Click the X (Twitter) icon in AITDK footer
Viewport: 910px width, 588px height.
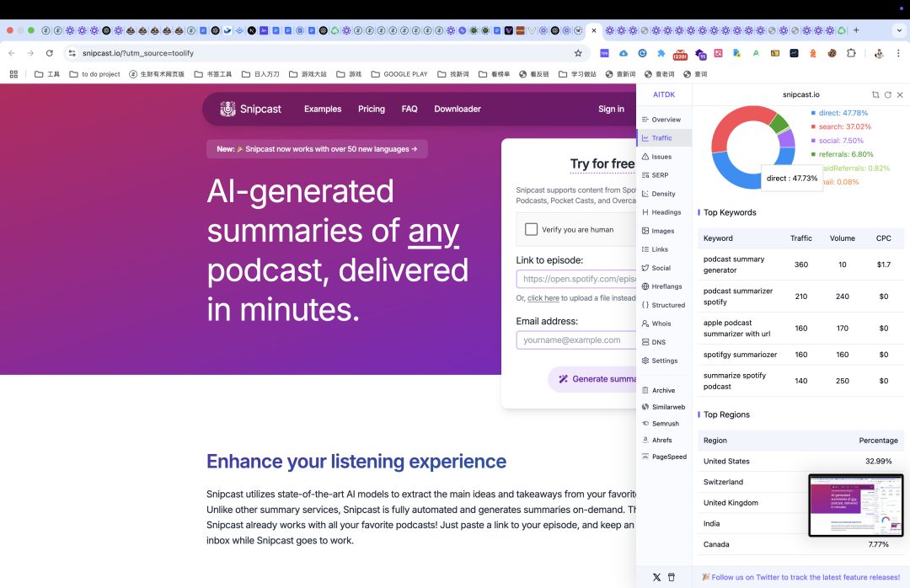click(x=656, y=577)
